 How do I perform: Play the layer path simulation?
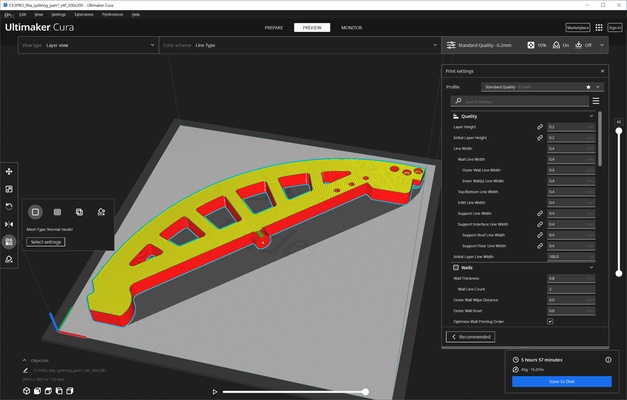click(215, 392)
